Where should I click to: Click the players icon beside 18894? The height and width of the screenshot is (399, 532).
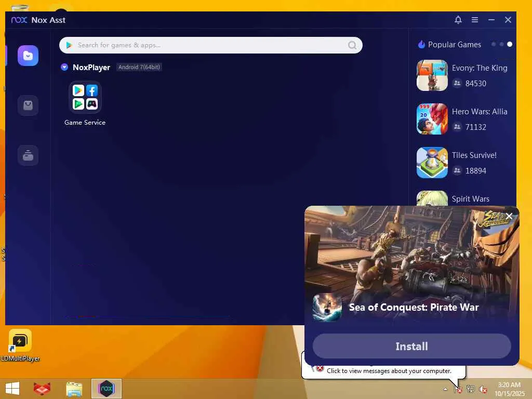[x=457, y=170]
